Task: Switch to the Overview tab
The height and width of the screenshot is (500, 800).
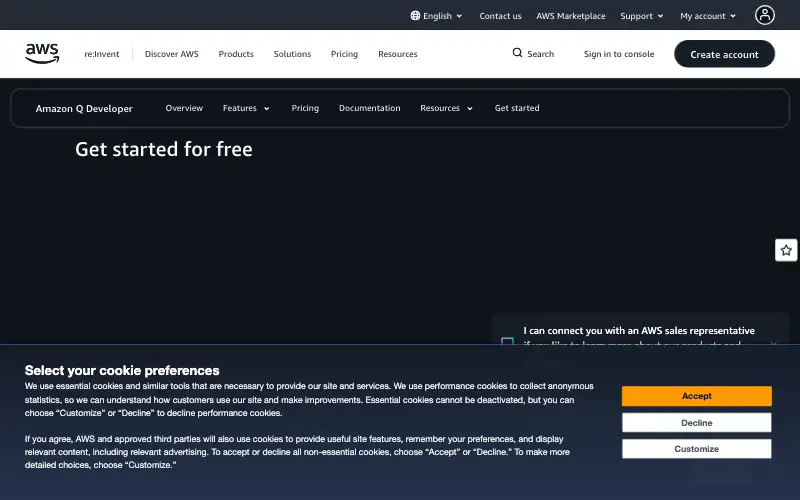Action: click(x=184, y=108)
